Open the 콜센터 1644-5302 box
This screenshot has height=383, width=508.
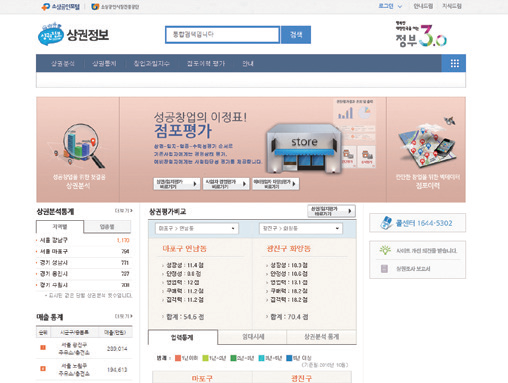[x=417, y=223]
